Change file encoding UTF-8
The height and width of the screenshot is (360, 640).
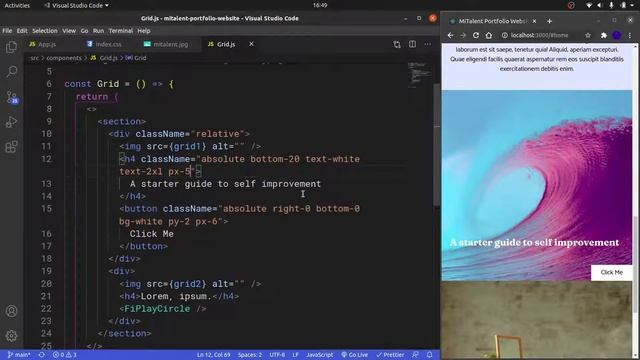point(277,355)
